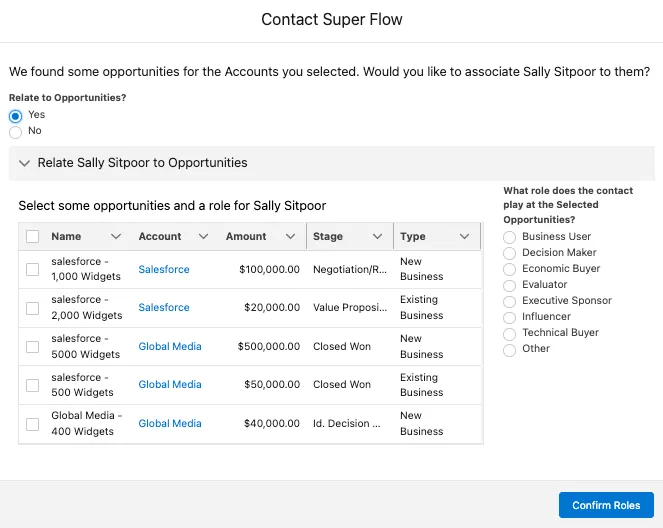The image size is (663, 528).
Task: Check the salesforce - 5000 Widgets row
Action: pos(33,347)
